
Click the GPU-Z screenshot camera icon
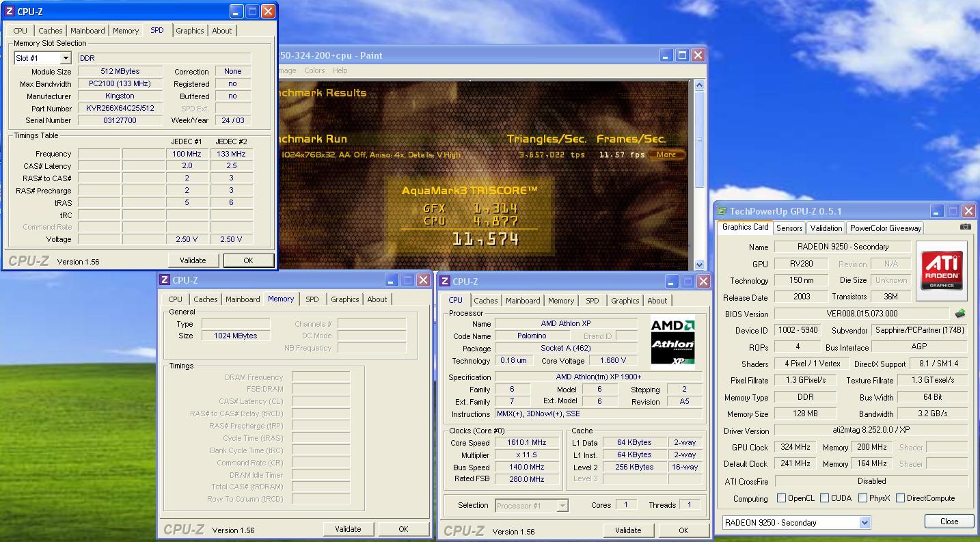coord(965,227)
